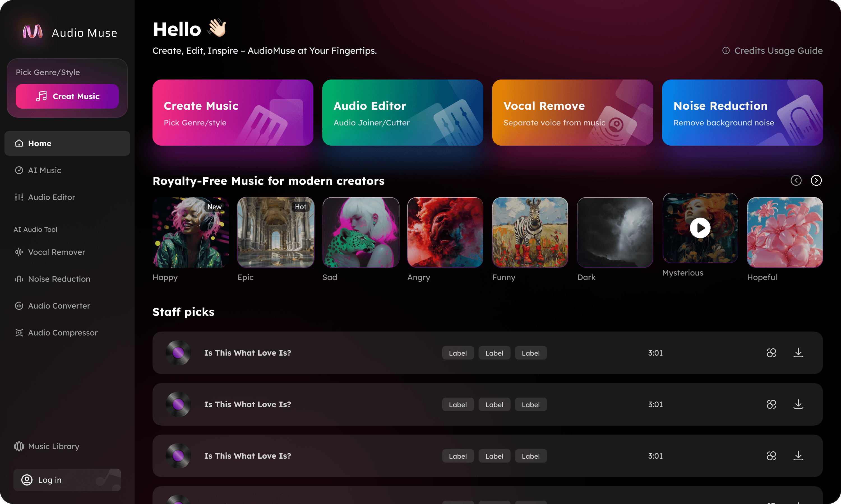Open the Noise Reduction feature card
Image resolution: width=841 pixels, height=504 pixels.
tap(742, 112)
